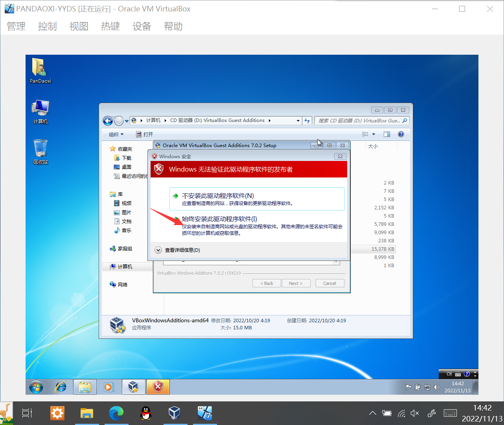Open the PanDaoxi folder on guest desktop
This screenshot has height=425, width=504.
pyautogui.click(x=40, y=71)
